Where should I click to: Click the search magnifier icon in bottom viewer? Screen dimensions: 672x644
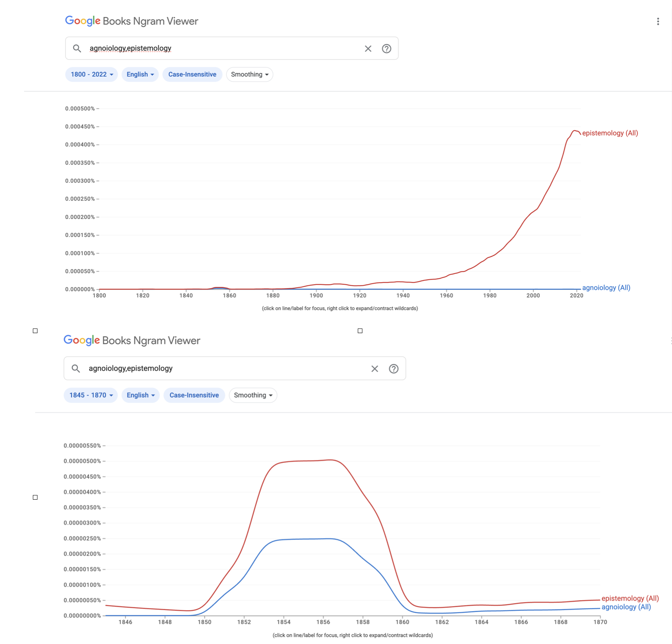(x=76, y=369)
